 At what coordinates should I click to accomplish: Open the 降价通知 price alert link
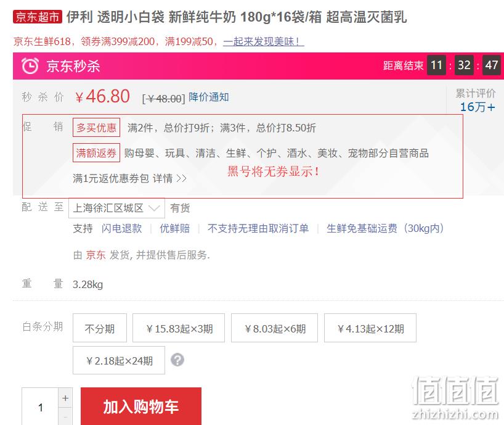point(209,97)
